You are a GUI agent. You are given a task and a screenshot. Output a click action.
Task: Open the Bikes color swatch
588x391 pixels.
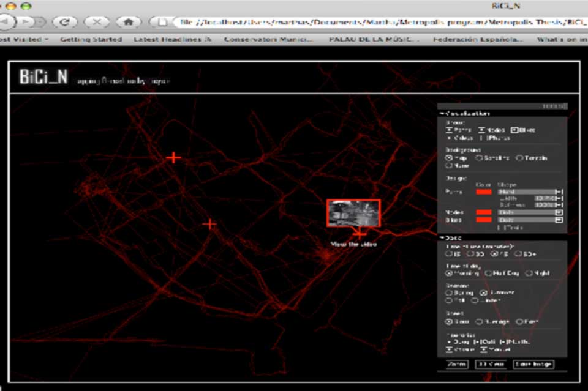click(484, 220)
